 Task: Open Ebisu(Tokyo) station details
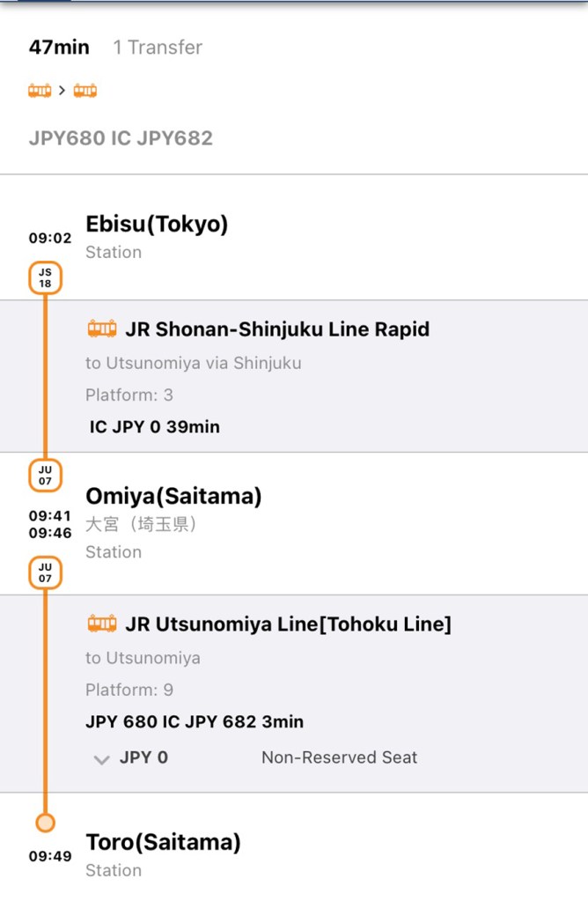pyautogui.click(x=157, y=225)
